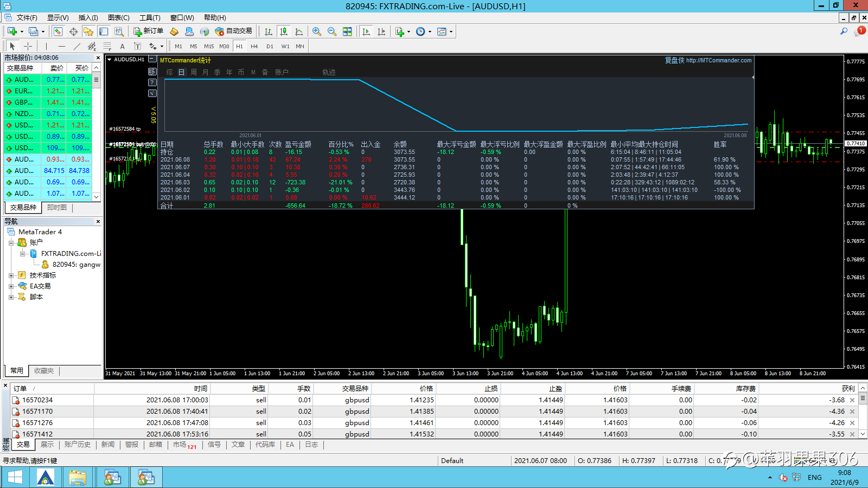Zoom out of the chart

coord(332,31)
